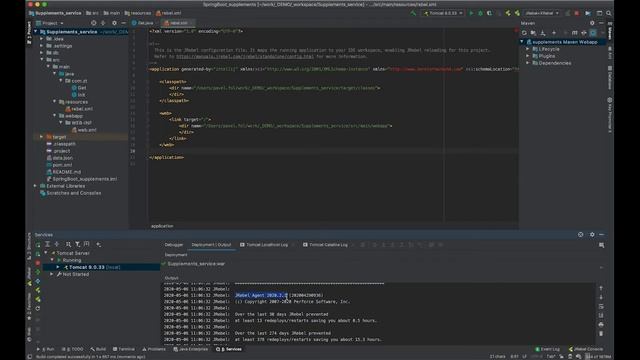Switch to the Debugger tab

[174, 245]
